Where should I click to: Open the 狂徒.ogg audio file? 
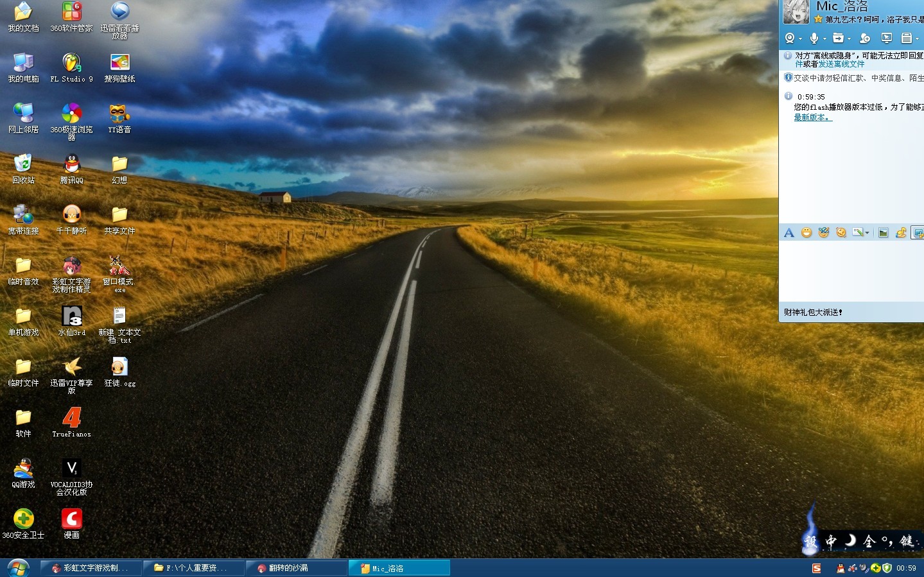119,372
